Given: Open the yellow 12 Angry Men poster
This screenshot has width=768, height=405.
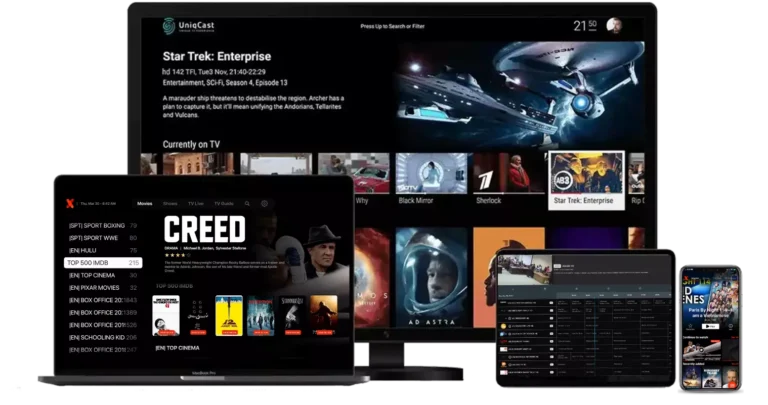Looking at the screenshot, I should [x=229, y=315].
